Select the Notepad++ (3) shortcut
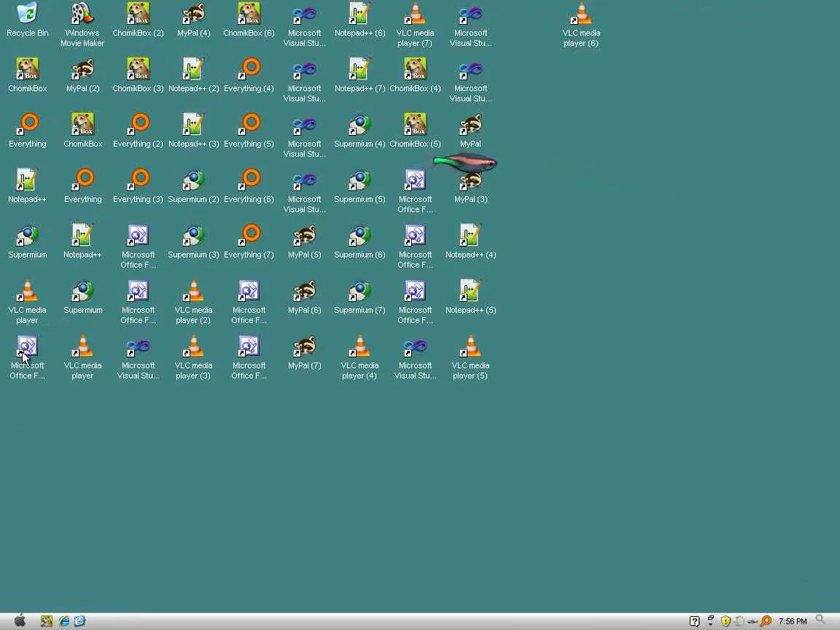 [x=193, y=131]
